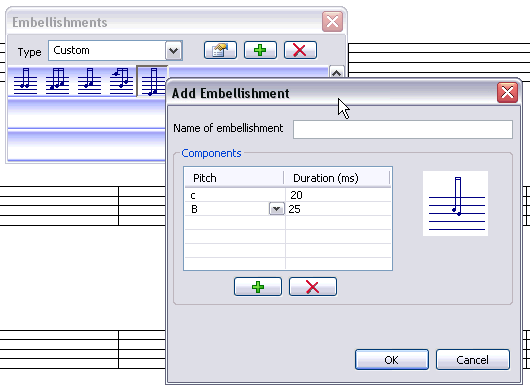
Task: Select pitch cell with value B
Action: tap(227, 209)
